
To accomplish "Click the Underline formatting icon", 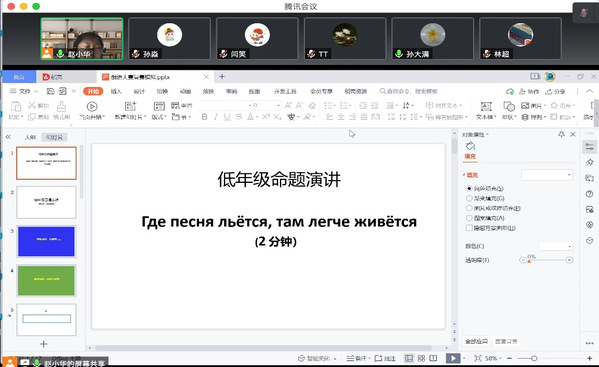I will (x=227, y=117).
